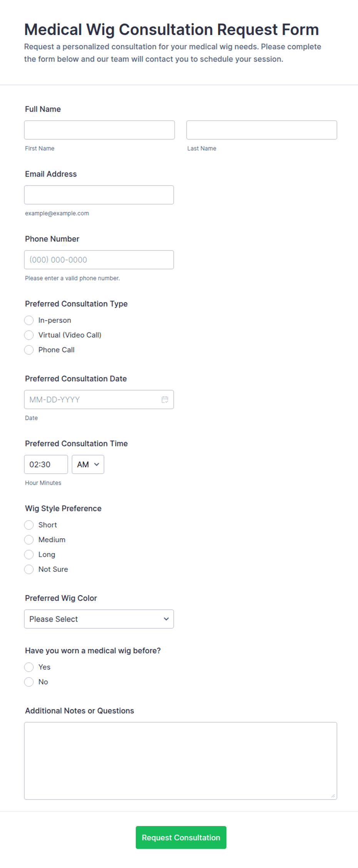Screen dimensions: 358x868
Task: Choose Long wig style option
Action: [29, 554]
